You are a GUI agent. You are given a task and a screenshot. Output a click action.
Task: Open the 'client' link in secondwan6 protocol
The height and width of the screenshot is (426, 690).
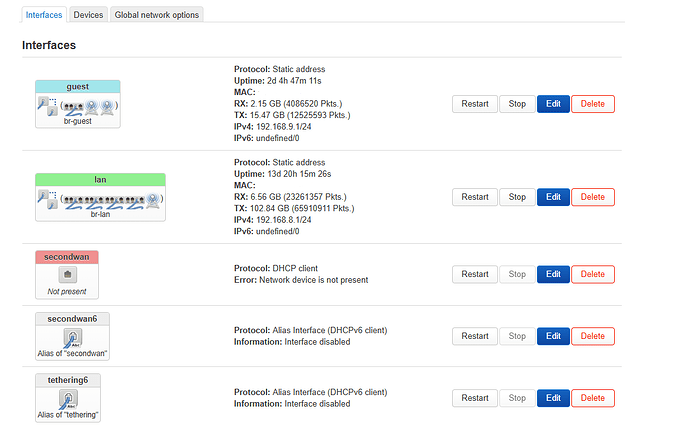pyautogui.click(x=374, y=330)
